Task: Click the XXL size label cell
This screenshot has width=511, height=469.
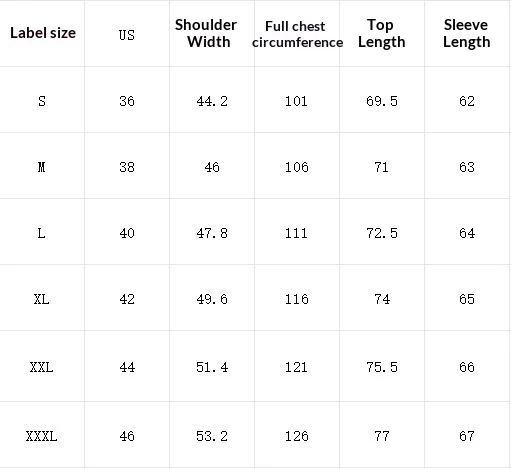Action: 42,367
